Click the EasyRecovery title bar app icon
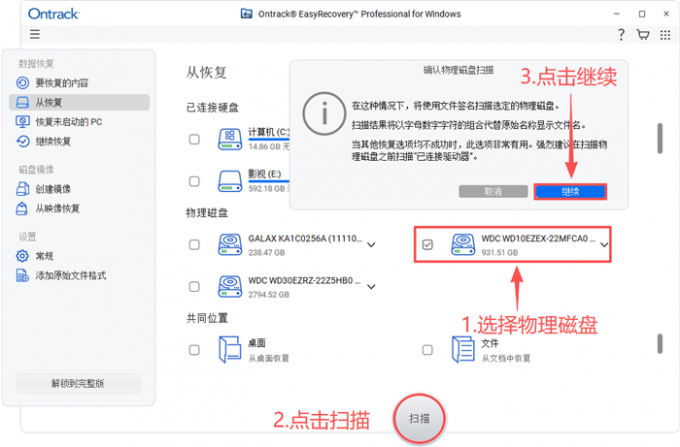This screenshot has width=680, height=447. click(246, 14)
